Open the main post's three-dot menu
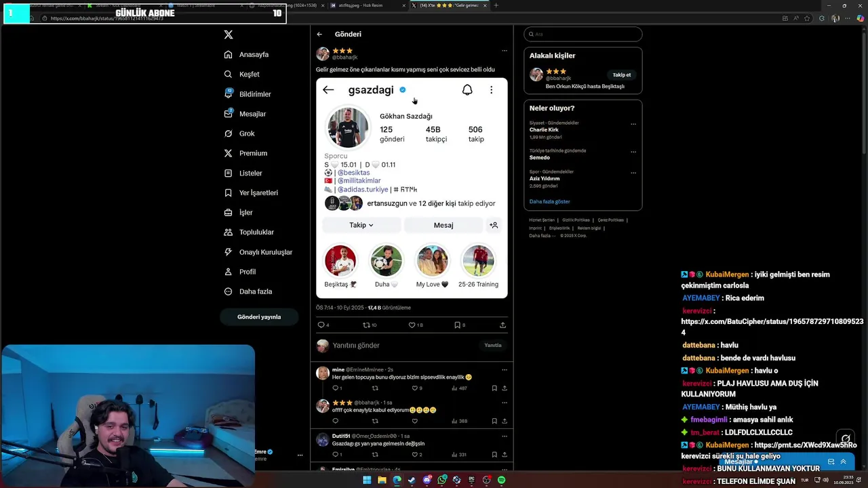This screenshot has height=488, width=868. click(504, 51)
